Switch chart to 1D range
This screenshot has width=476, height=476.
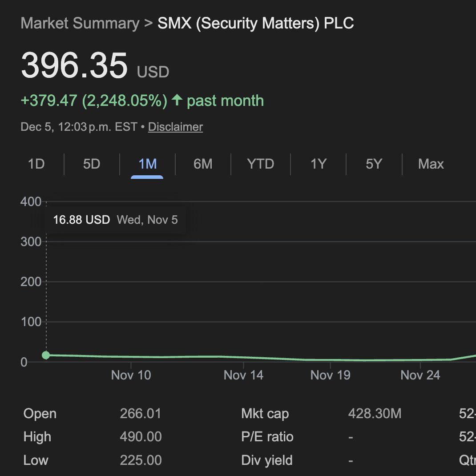coord(36,164)
